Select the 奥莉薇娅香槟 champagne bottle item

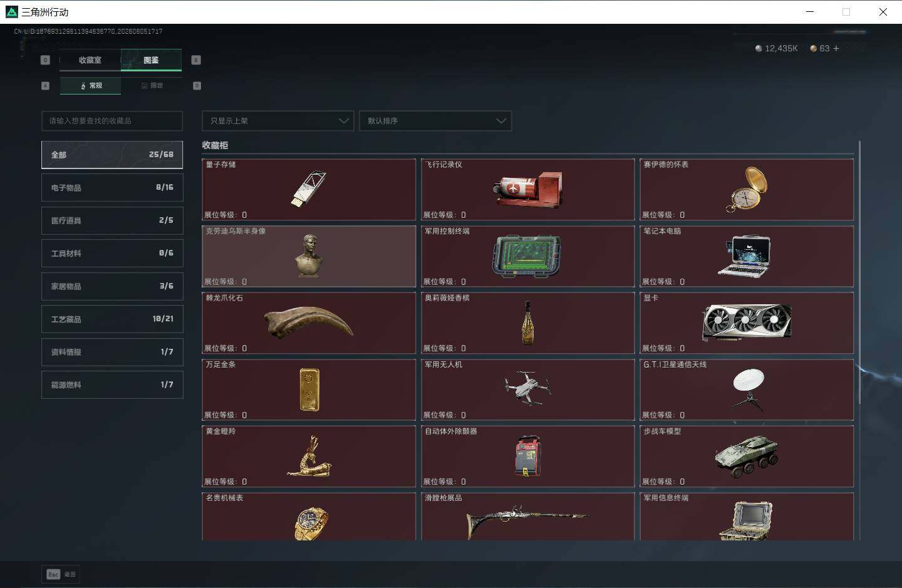pyautogui.click(x=527, y=322)
